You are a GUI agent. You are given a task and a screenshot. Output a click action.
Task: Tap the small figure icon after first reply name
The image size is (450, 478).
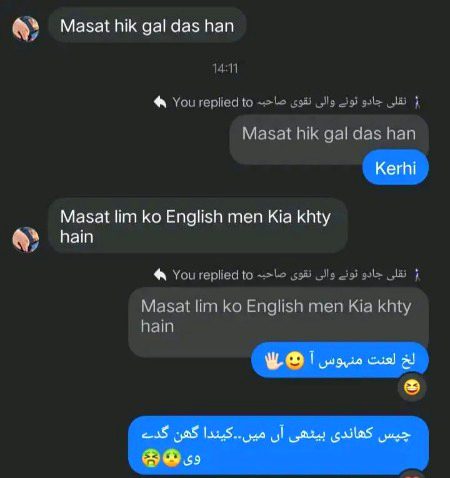pos(417,102)
